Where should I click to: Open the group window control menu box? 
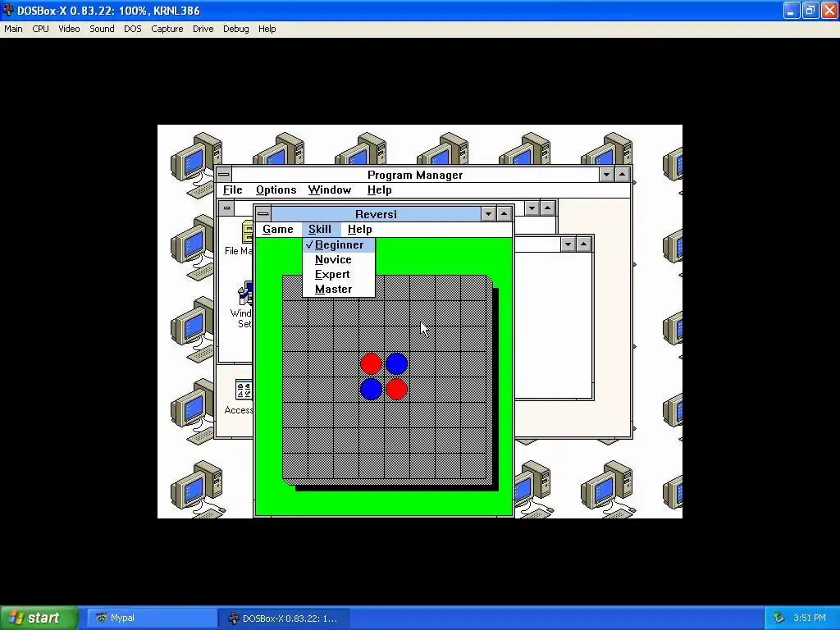[x=226, y=208]
